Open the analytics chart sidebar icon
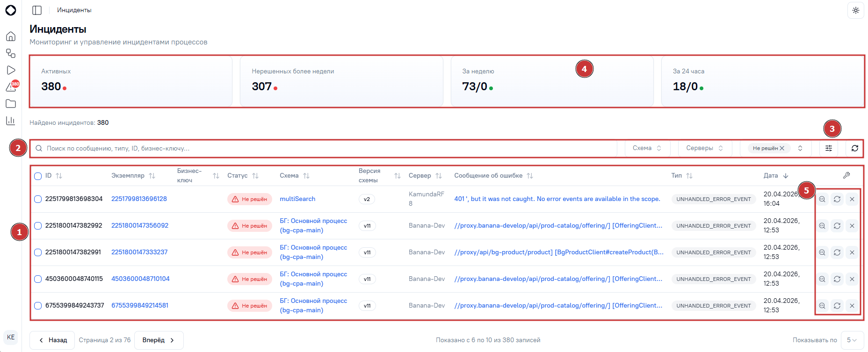Image resolution: width=868 pixels, height=352 pixels. pos(11,121)
